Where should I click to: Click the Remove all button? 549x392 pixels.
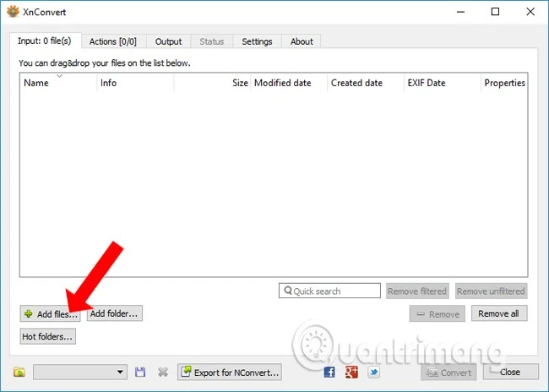pyautogui.click(x=499, y=313)
